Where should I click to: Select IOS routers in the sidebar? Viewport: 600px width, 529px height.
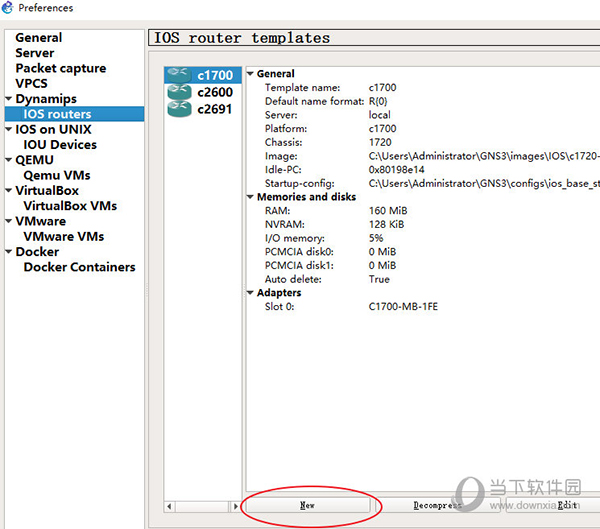click(75, 114)
